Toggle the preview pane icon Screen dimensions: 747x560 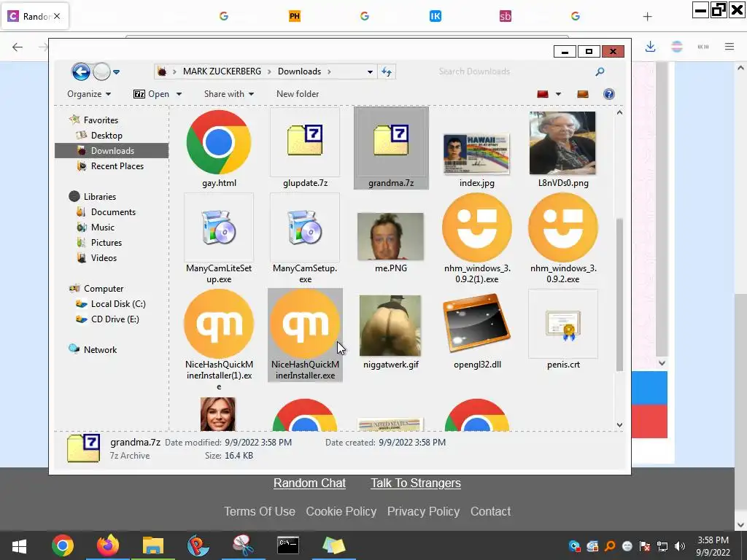point(583,94)
